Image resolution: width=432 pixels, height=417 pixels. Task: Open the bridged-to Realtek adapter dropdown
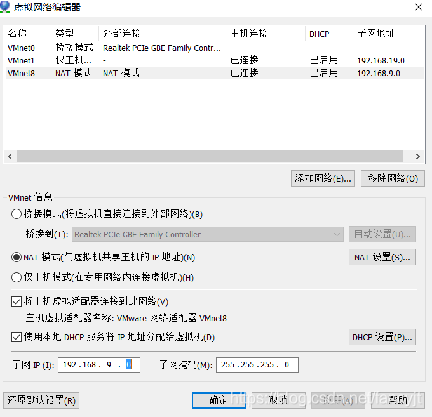208,234
